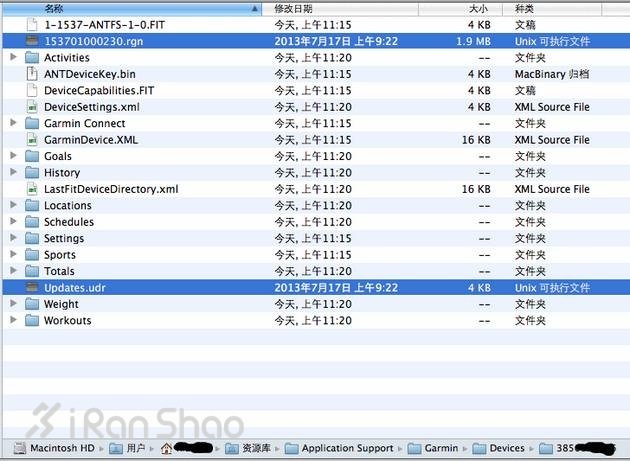Sort by the 大小 column header
Screen dimensions: 630x461
(x=478, y=8)
